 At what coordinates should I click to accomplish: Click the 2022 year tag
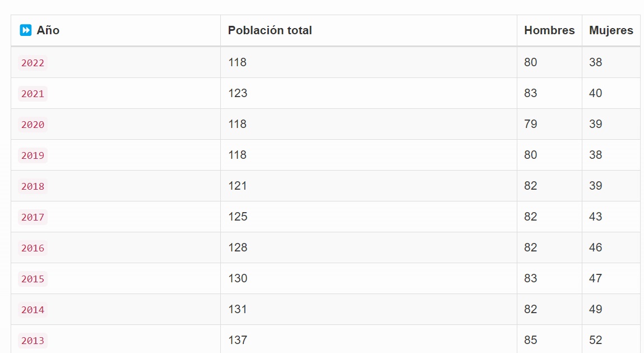point(33,63)
